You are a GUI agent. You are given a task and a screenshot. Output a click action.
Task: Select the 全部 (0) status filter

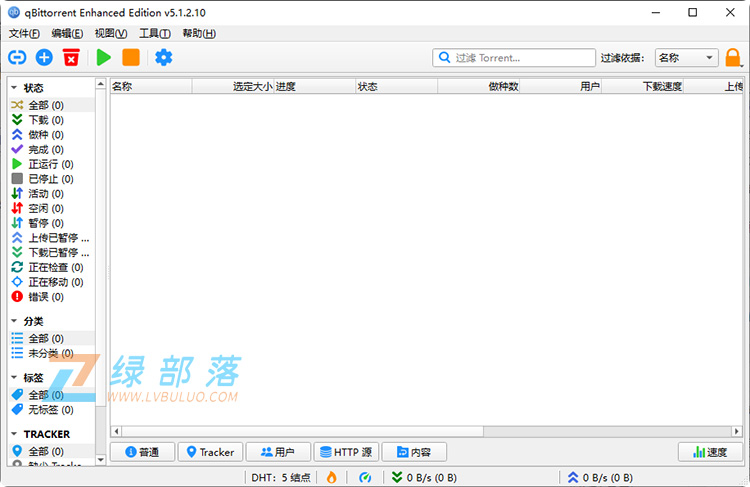tap(52, 105)
